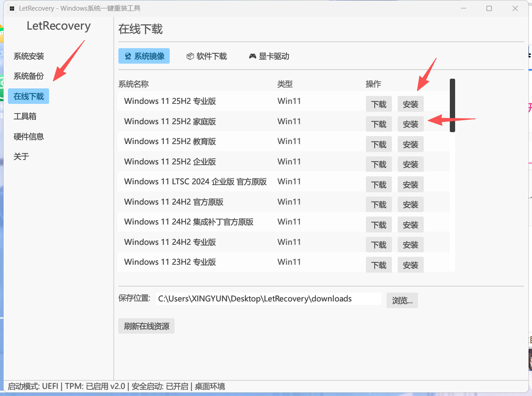Select 系统备份 from the sidebar
Image resolution: width=532 pixels, height=396 pixels.
coord(29,76)
